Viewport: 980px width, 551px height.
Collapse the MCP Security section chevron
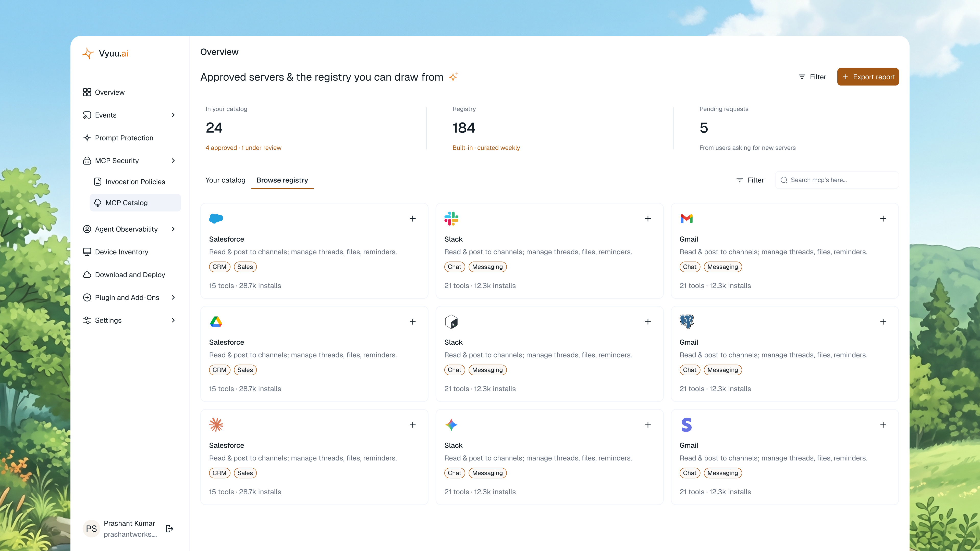[x=174, y=160]
